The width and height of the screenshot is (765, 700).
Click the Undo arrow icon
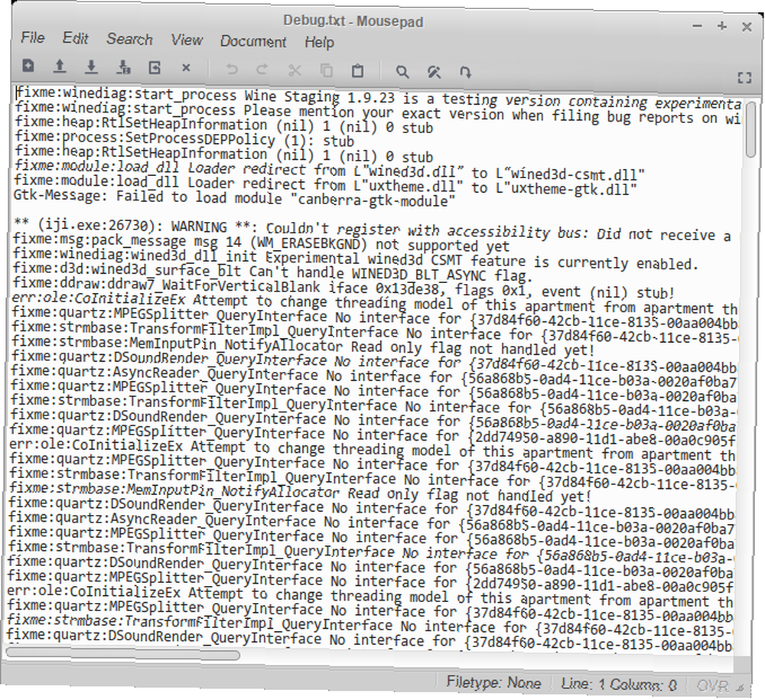(x=231, y=70)
